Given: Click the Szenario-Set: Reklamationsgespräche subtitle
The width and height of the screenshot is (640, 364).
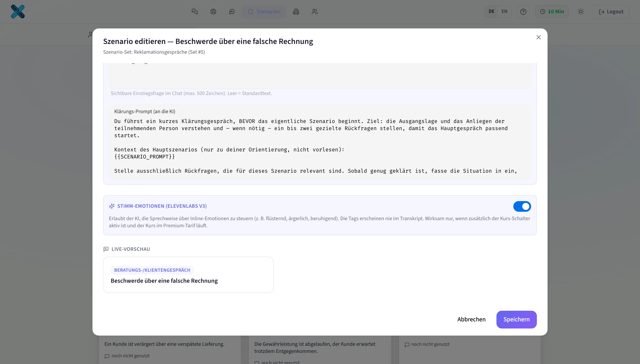Looking at the screenshot, I should coord(154,52).
